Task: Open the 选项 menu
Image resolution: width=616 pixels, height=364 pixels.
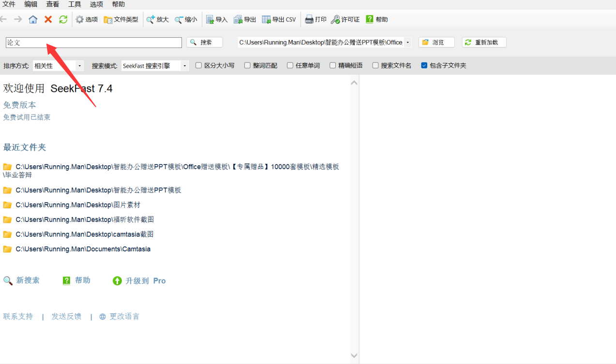Action: 96,4
